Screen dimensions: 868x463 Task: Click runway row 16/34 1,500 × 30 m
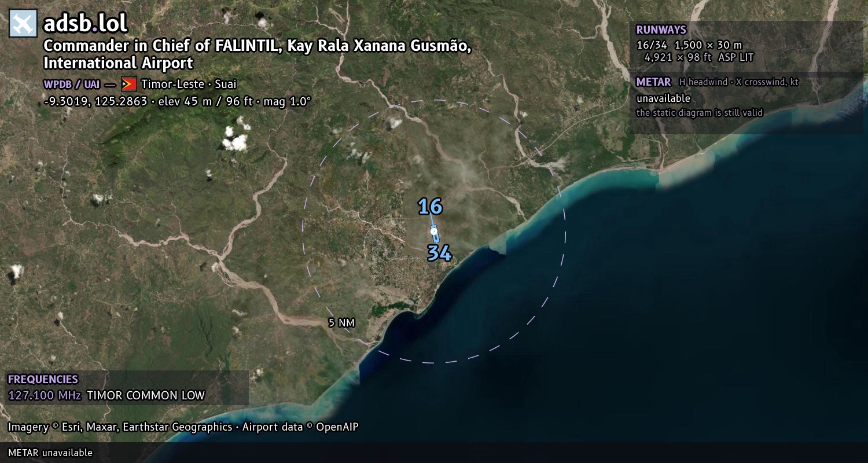pyautogui.click(x=689, y=45)
